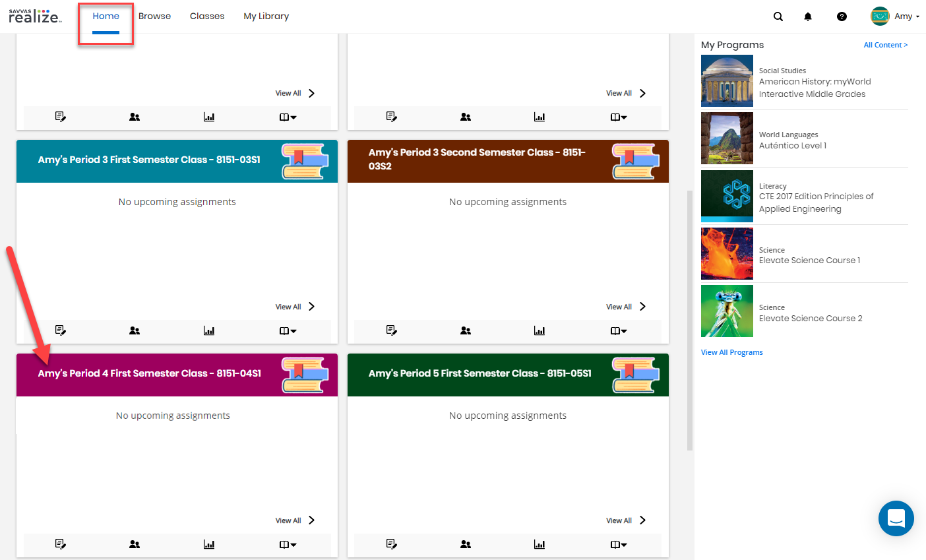Expand the programs dropdown on Period 4 card
This screenshot has width=926, height=560.
pos(287,544)
